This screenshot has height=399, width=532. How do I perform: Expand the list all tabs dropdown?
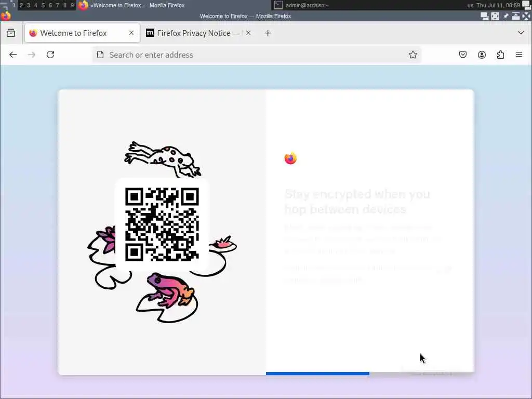tap(521, 33)
